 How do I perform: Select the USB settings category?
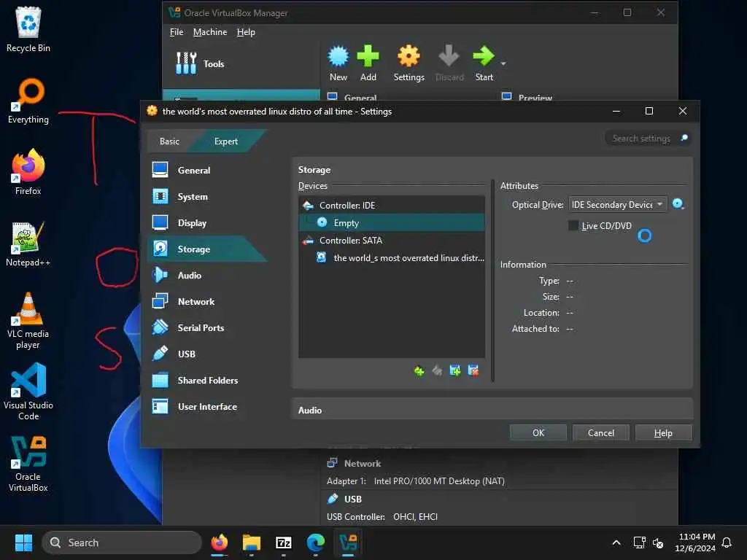(186, 354)
